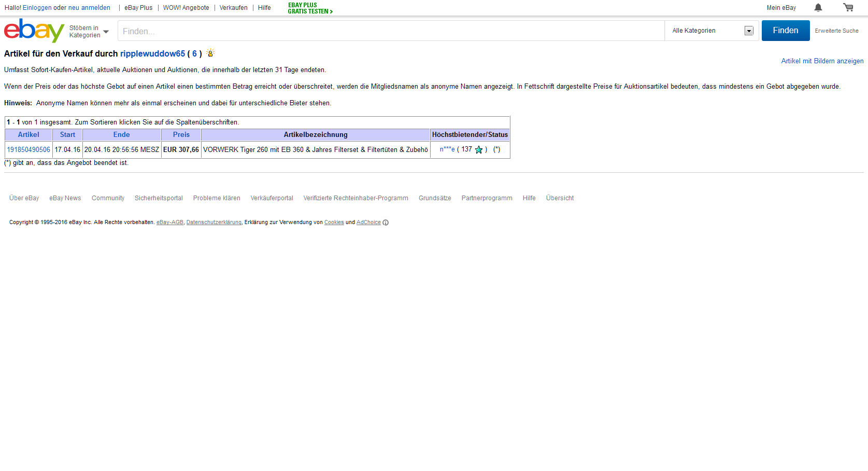Open WOW! Angebote in top bar
868x471 pixels.
point(186,8)
